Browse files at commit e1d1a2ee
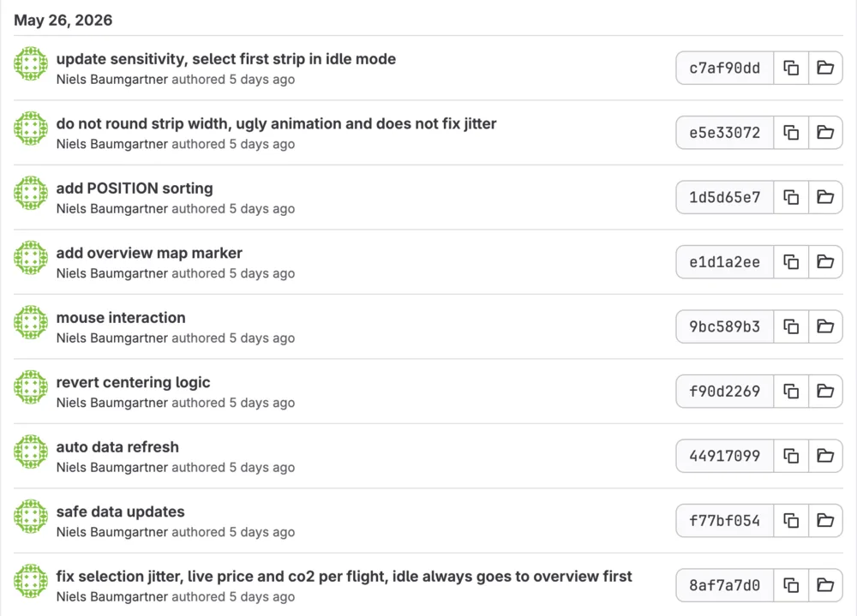This screenshot has width=857, height=616. click(825, 262)
